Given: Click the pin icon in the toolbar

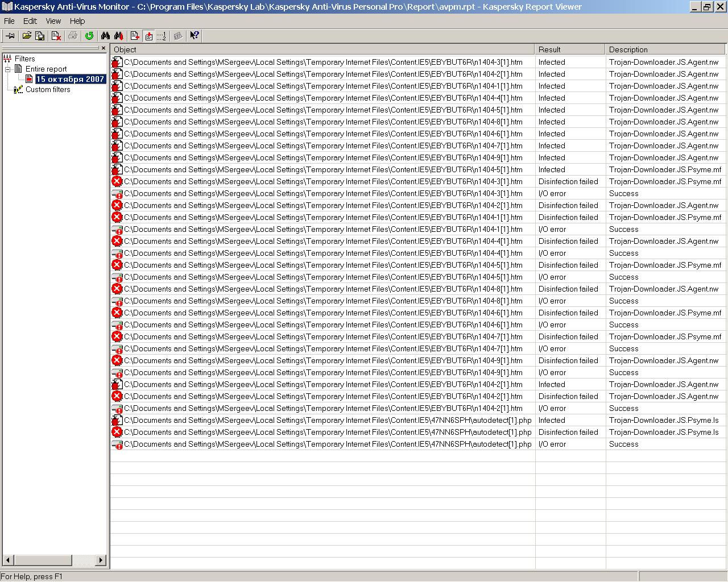Looking at the screenshot, I should pos(10,36).
